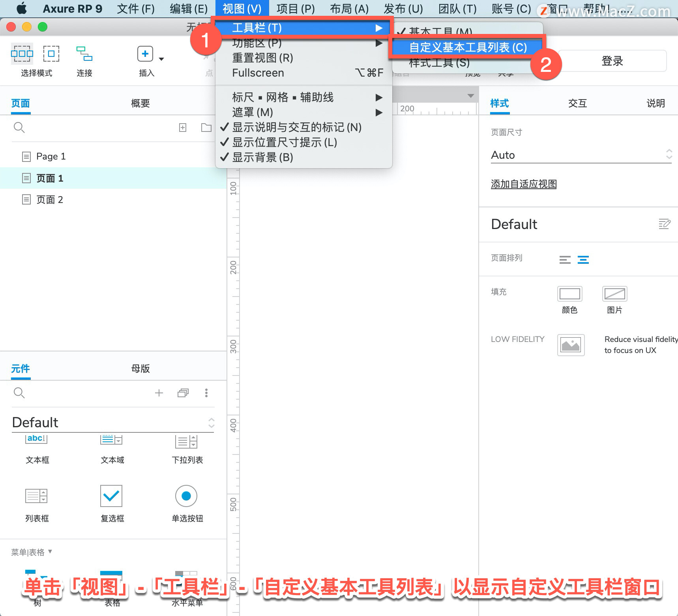This screenshot has height=616, width=678.
Task: Open the 项目 (P) menu
Action: [296, 9]
